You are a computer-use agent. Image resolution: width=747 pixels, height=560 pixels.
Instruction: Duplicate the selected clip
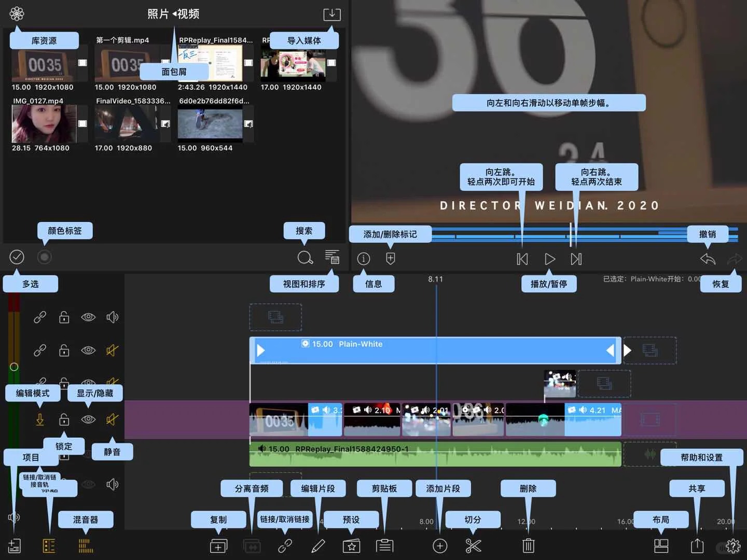218,546
